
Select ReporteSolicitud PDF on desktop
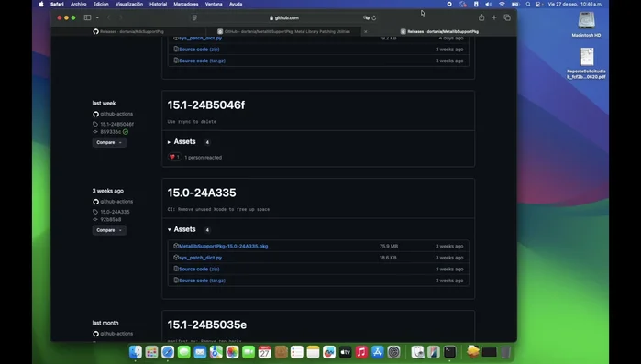[x=586, y=63]
